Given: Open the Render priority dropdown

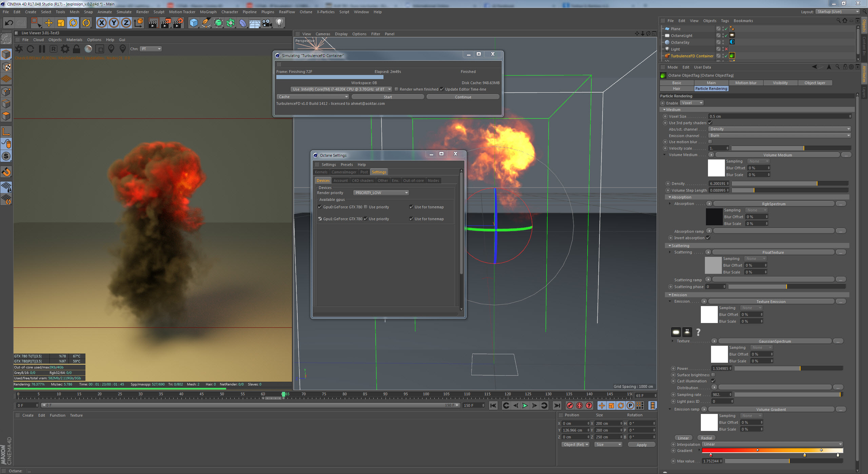Looking at the screenshot, I should coord(381,193).
